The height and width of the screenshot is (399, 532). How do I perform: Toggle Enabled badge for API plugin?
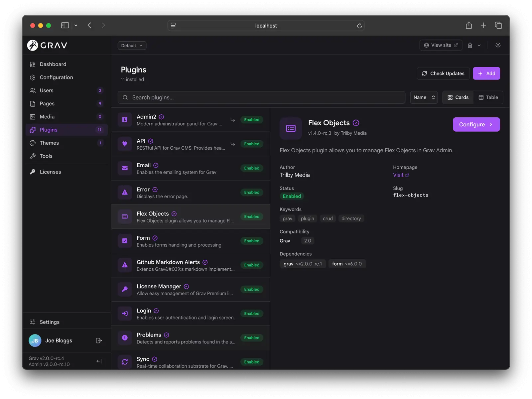(x=252, y=144)
